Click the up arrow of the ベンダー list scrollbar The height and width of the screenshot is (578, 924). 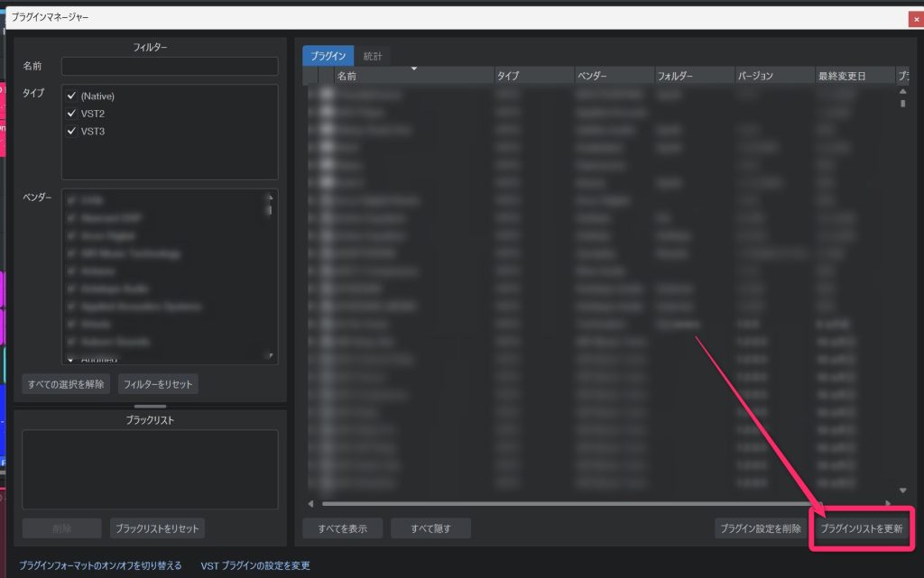pos(269,197)
